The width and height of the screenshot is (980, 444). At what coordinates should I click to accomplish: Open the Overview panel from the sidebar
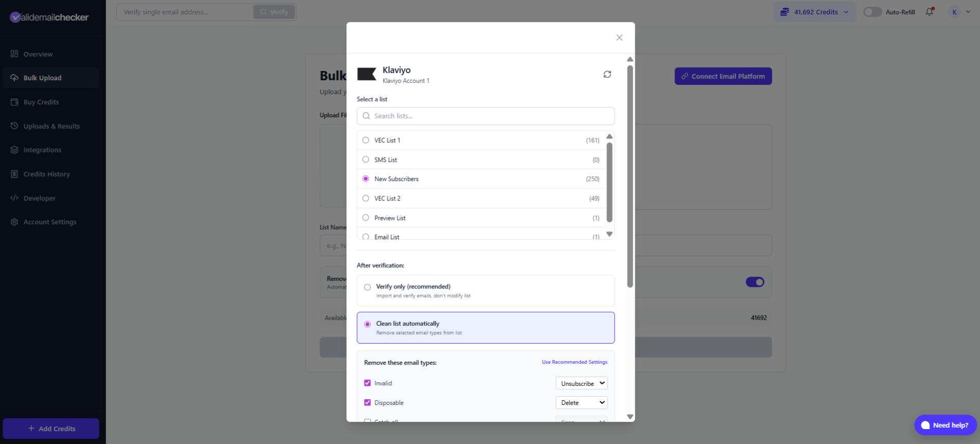pyautogui.click(x=38, y=54)
